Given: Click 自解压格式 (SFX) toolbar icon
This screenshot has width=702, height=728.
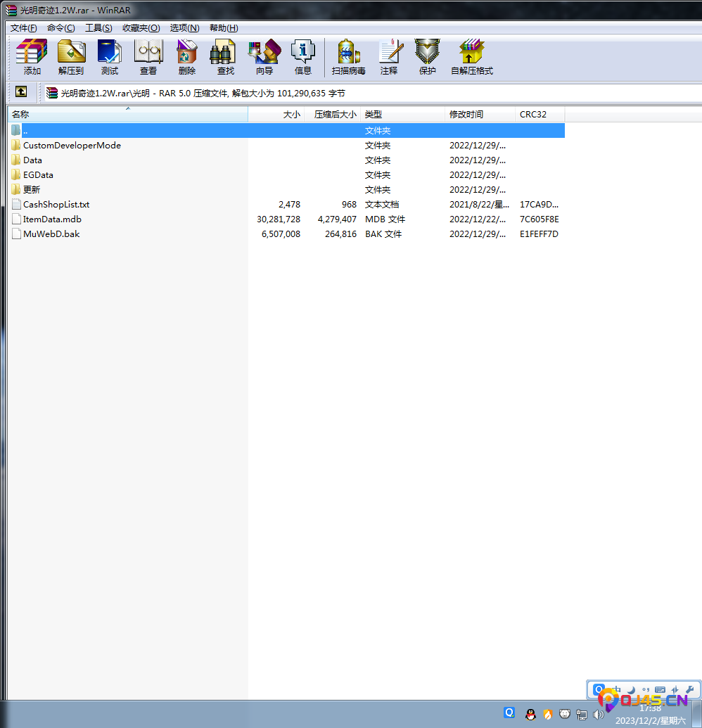Looking at the screenshot, I should pyautogui.click(x=472, y=57).
